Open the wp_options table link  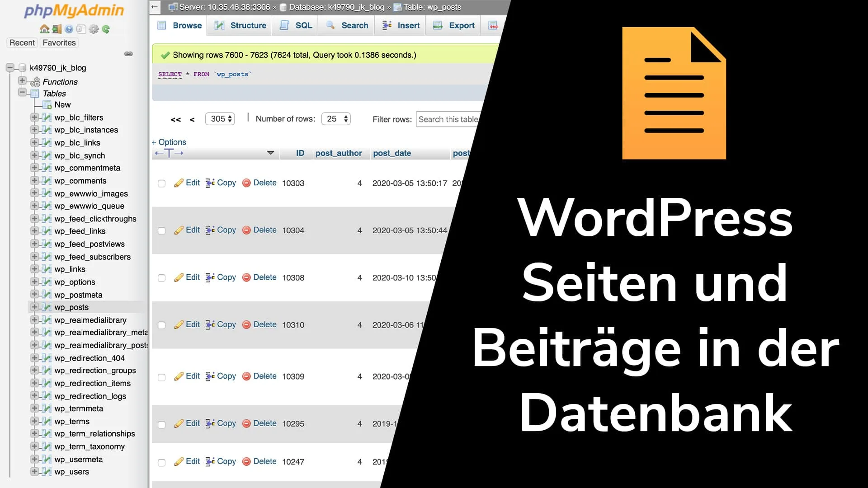(75, 282)
